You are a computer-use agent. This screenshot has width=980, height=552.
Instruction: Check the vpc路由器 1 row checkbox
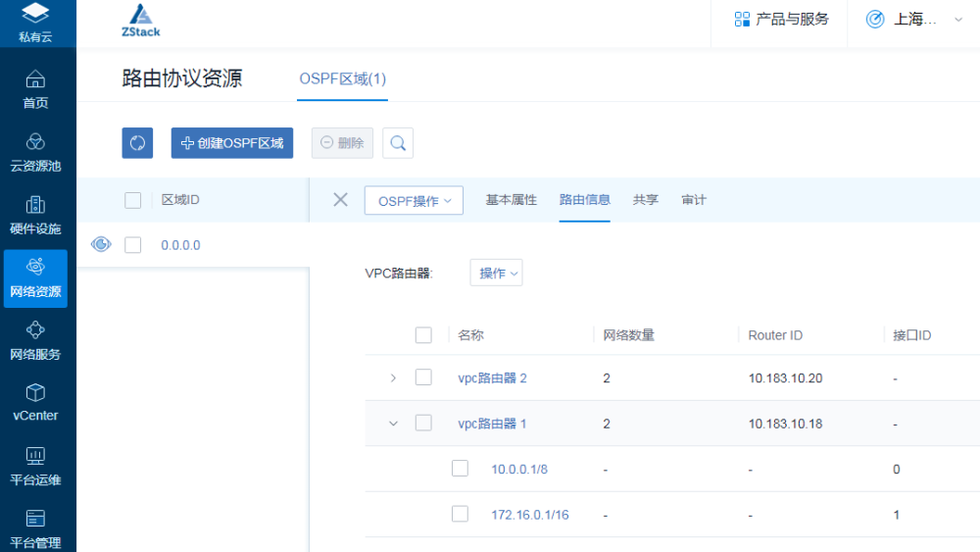click(x=423, y=424)
